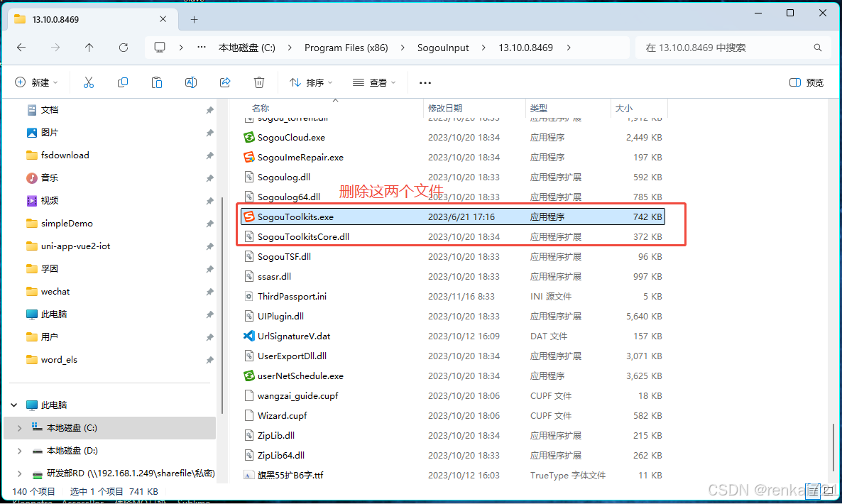Expand 本地磁盘 (C:) tree node
Viewport: 842px width, 504px height.
click(x=19, y=428)
